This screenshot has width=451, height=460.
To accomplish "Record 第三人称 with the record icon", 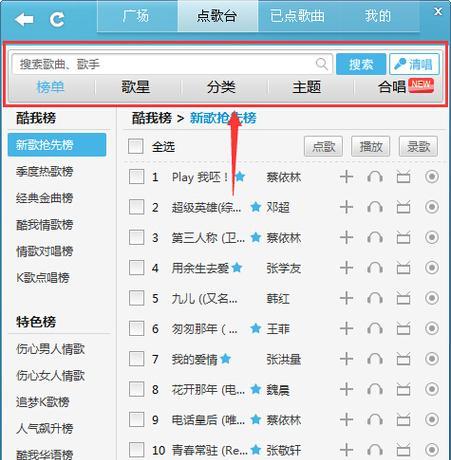I will click(432, 237).
